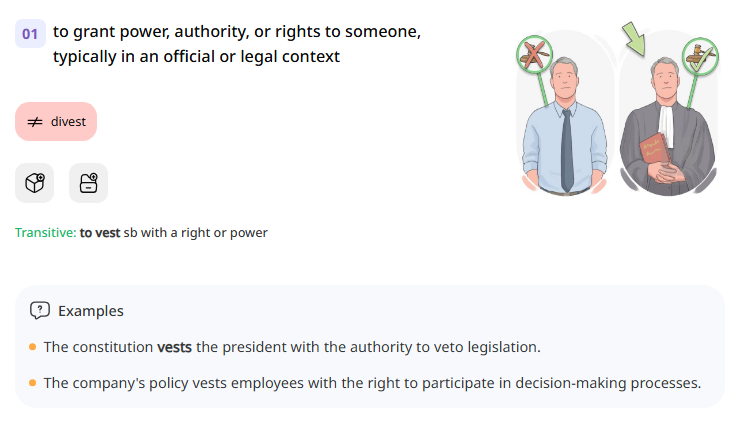Click the Examples speech bubble icon
740x424 pixels.
[40, 310]
